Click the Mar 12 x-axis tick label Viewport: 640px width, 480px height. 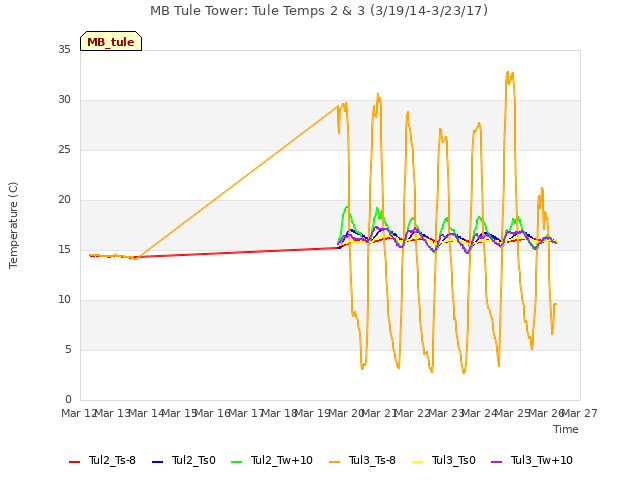pyautogui.click(x=79, y=413)
